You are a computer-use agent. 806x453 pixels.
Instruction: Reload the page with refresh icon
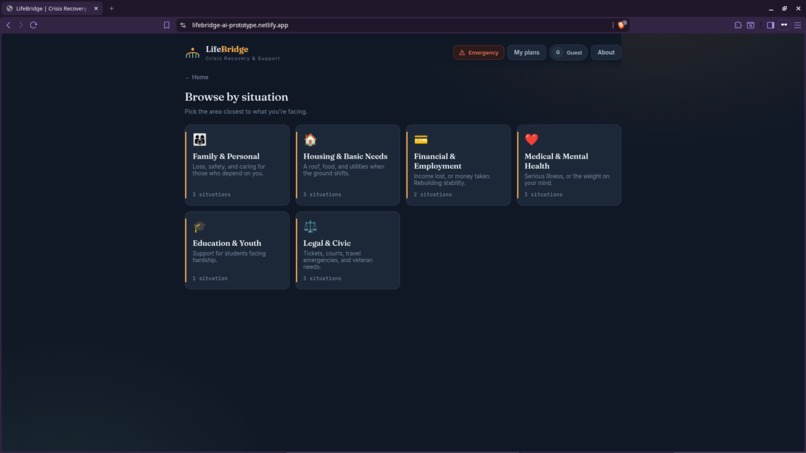pos(33,25)
